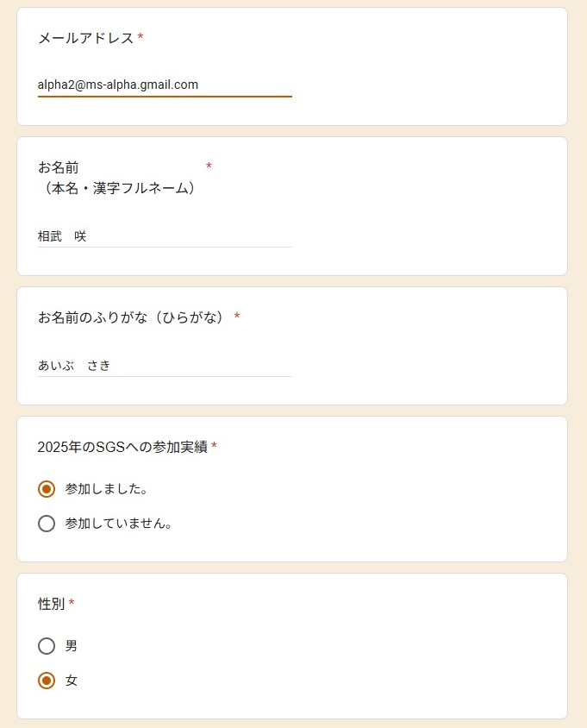Focus the ふりがな field containing あいぶ さき
Screen dimensions: 587x728
(x=164, y=365)
